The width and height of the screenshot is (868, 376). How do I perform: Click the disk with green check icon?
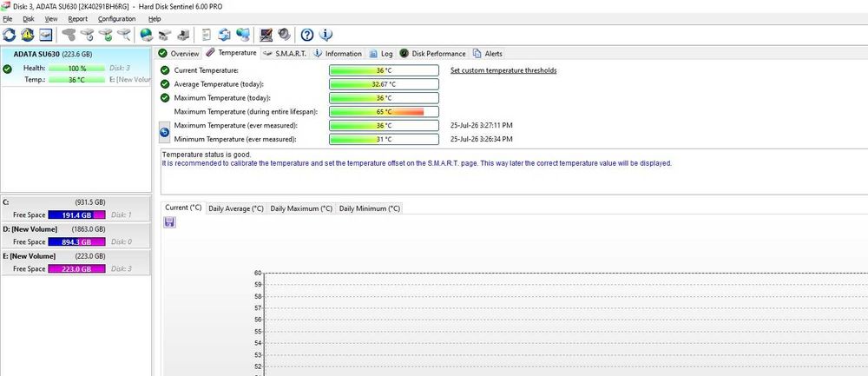[x=106, y=35]
